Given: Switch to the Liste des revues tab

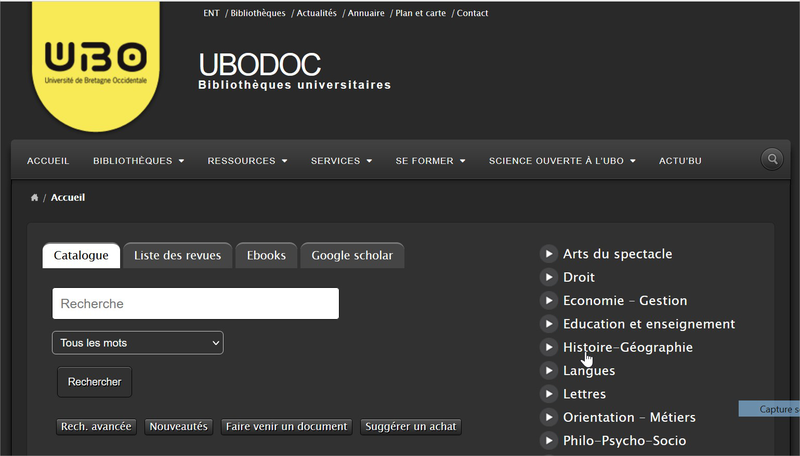Looking at the screenshot, I should (178, 256).
